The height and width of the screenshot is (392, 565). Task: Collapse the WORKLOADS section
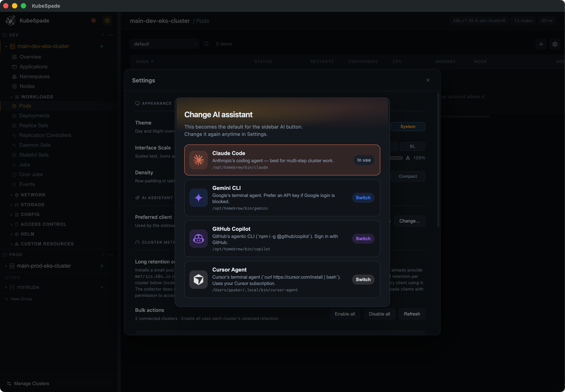[x=11, y=97]
